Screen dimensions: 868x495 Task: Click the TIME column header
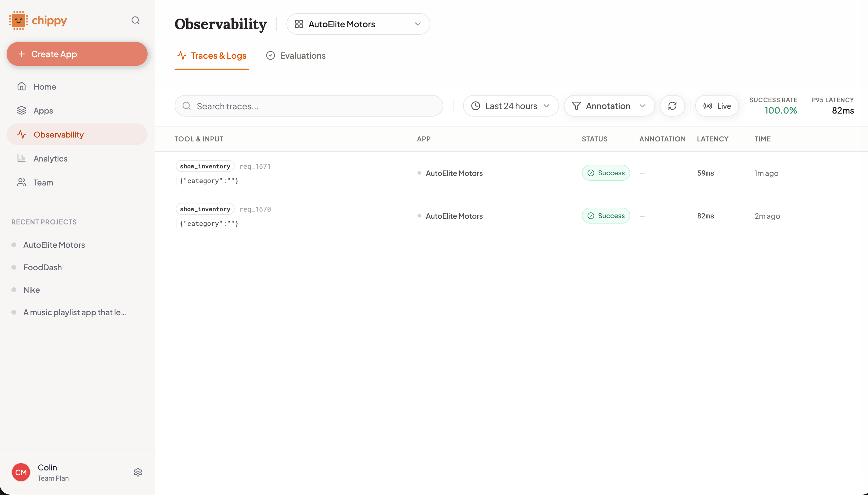click(762, 139)
